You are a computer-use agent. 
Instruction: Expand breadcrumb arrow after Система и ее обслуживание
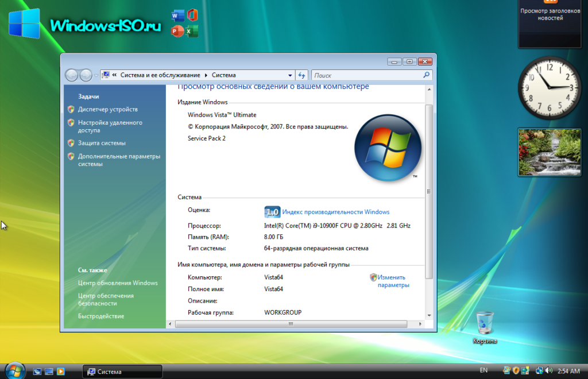coord(206,75)
